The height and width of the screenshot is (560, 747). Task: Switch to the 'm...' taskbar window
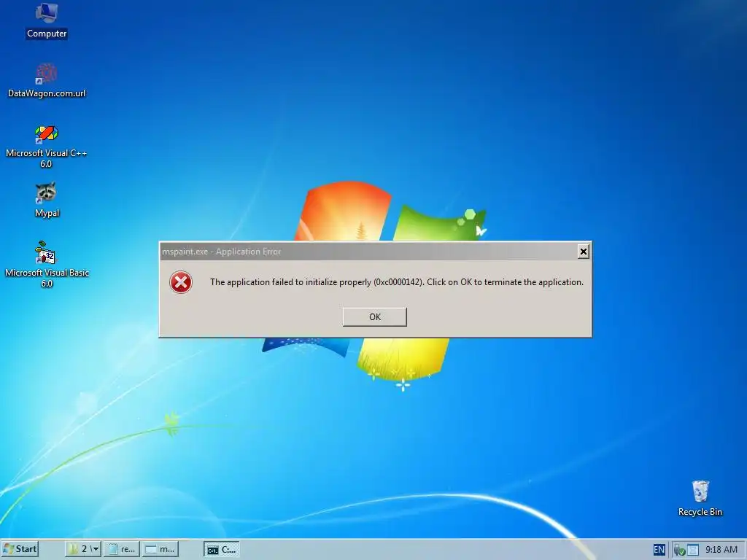click(160, 549)
